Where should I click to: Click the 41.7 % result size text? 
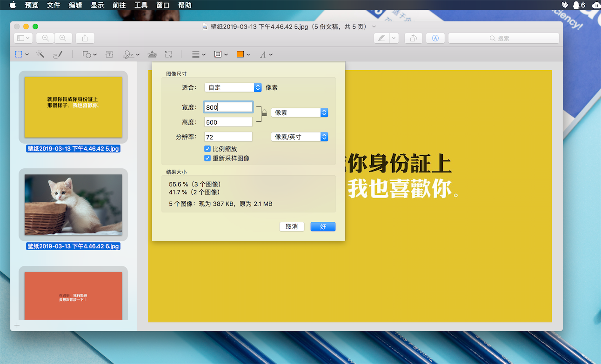(194, 192)
